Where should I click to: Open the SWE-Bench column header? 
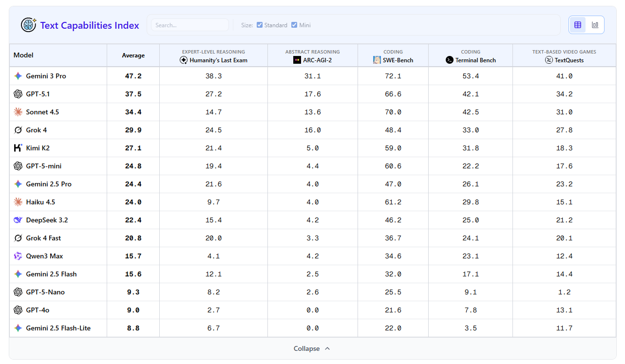pos(393,55)
